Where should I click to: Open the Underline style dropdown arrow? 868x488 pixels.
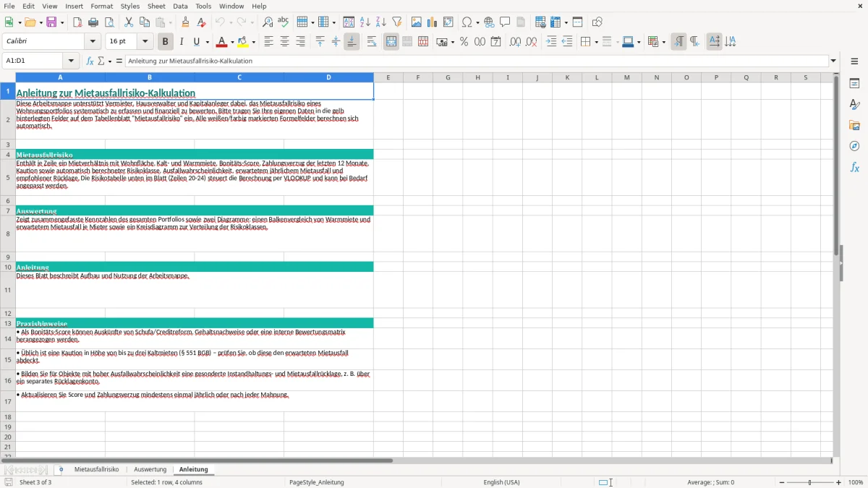tap(207, 42)
